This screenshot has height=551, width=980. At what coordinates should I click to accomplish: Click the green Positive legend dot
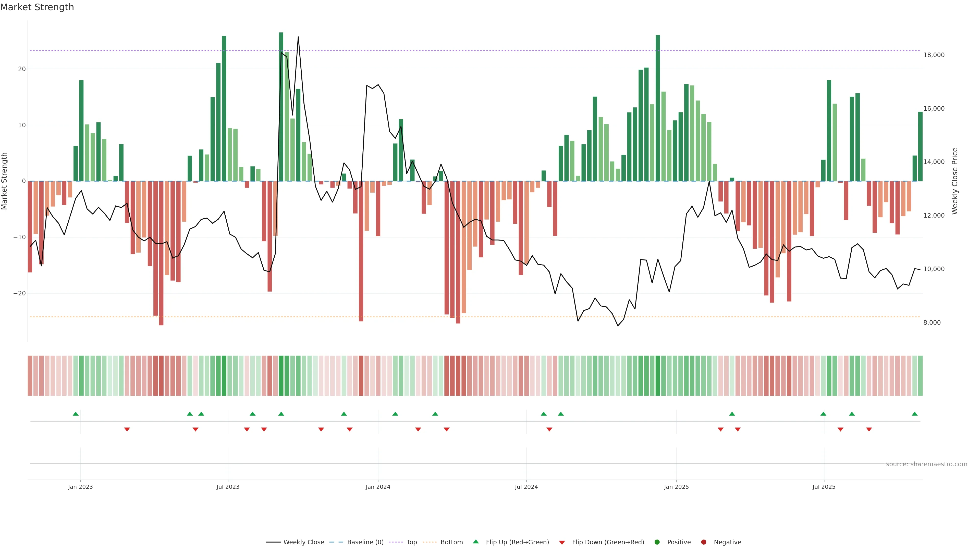pyautogui.click(x=657, y=542)
